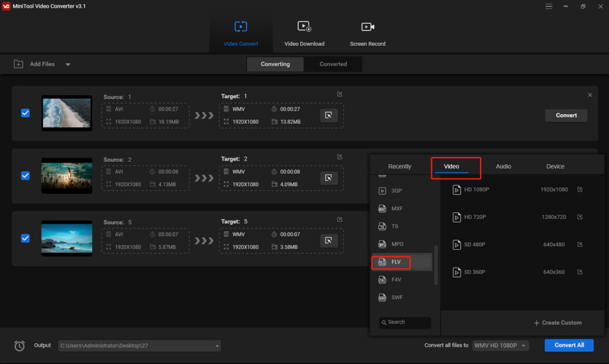Edit the HD 720P preset settings
This screenshot has width=609, height=364.
(580, 217)
